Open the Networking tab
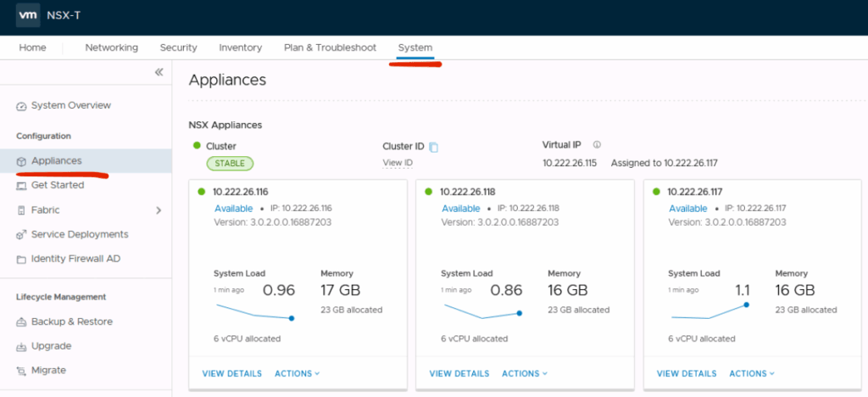 click(x=111, y=48)
